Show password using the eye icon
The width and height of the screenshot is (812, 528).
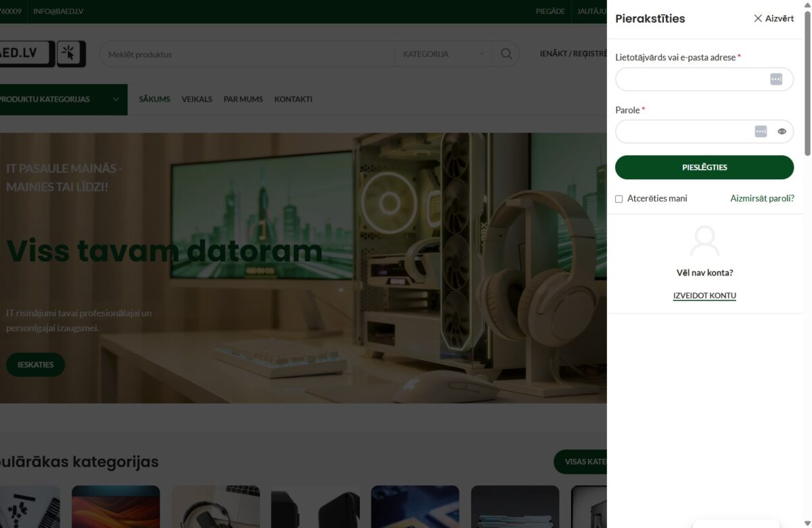pyautogui.click(x=782, y=131)
